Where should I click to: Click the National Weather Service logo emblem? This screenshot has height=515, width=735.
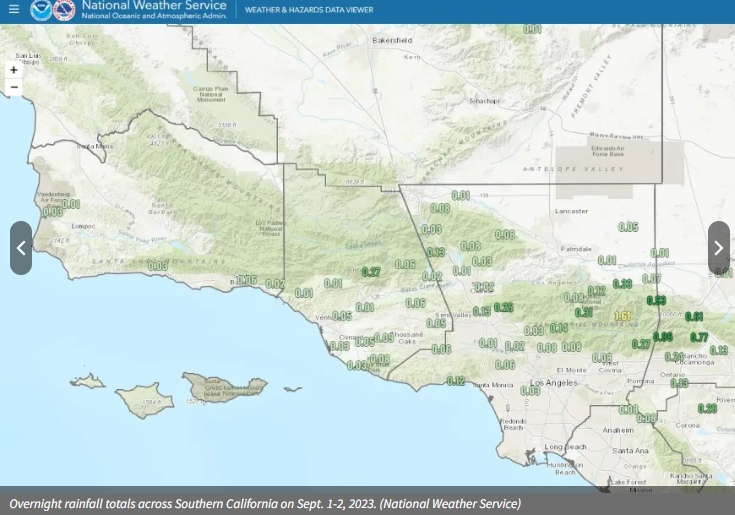point(65,10)
